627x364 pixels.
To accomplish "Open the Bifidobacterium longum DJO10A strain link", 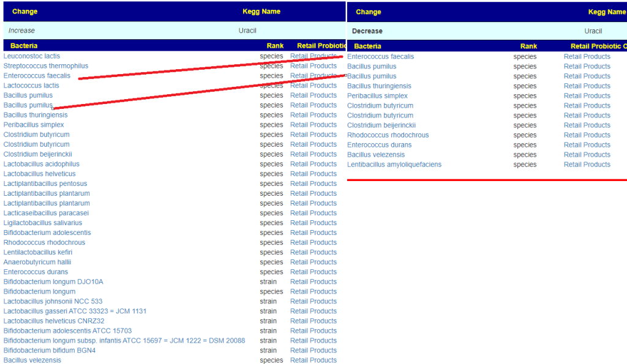I will point(53,281).
